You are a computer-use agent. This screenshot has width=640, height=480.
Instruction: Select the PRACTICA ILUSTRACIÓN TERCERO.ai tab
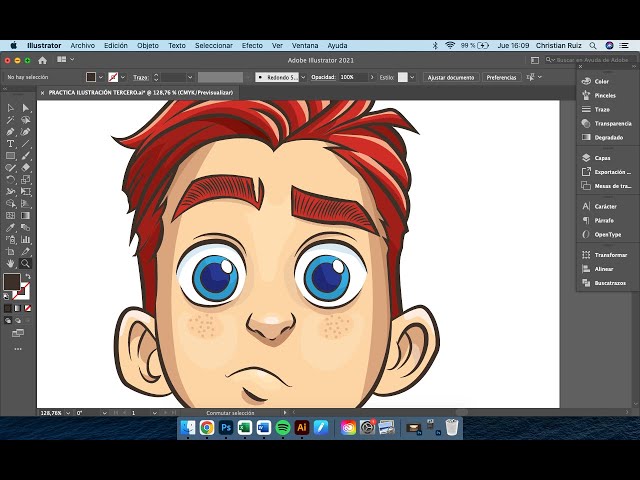click(x=140, y=93)
